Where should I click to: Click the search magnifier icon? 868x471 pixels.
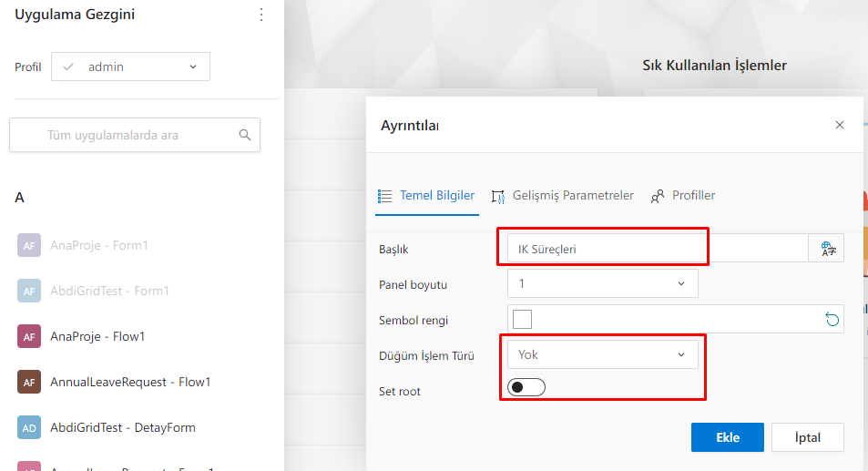pyautogui.click(x=244, y=135)
